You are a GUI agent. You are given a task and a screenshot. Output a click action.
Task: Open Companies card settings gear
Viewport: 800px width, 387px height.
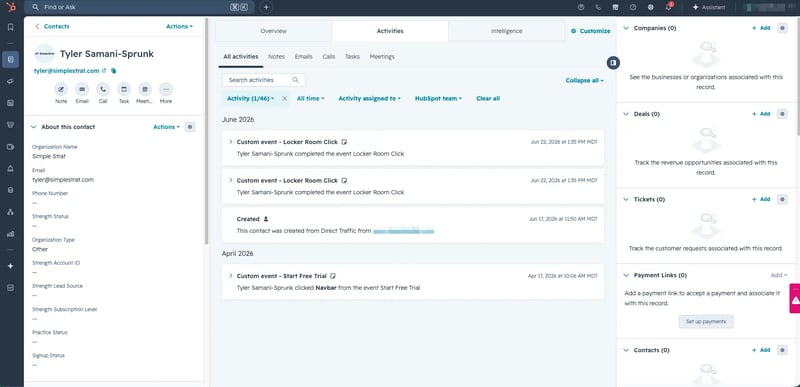point(782,28)
